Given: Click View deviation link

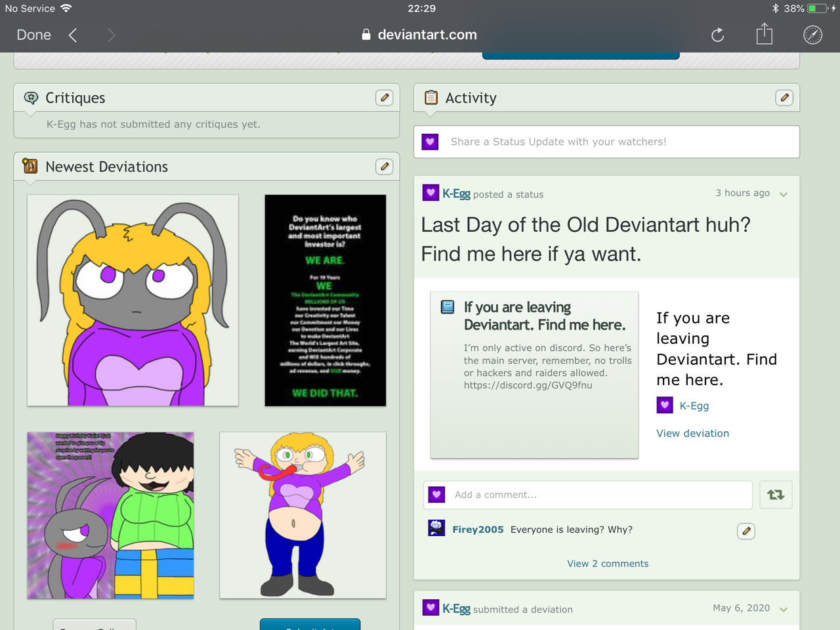Looking at the screenshot, I should pyautogui.click(x=693, y=433).
